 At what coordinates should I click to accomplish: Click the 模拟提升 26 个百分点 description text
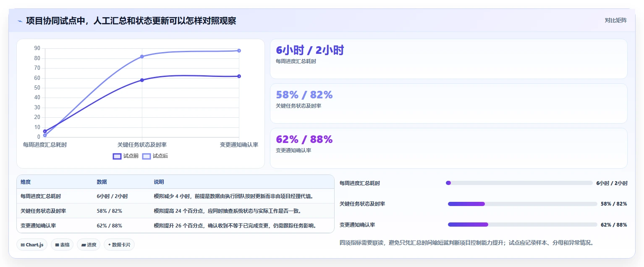pos(235,226)
